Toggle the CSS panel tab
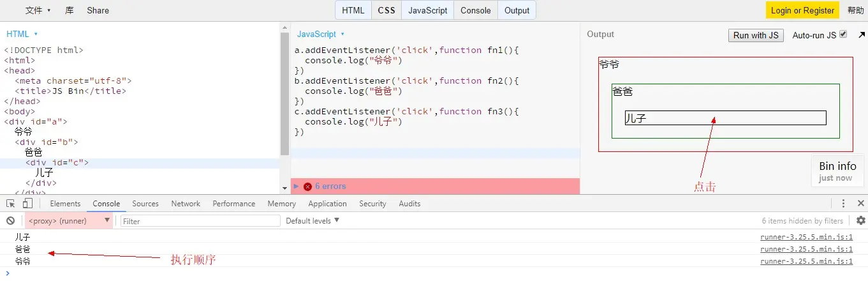868x281 pixels. coord(386,10)
